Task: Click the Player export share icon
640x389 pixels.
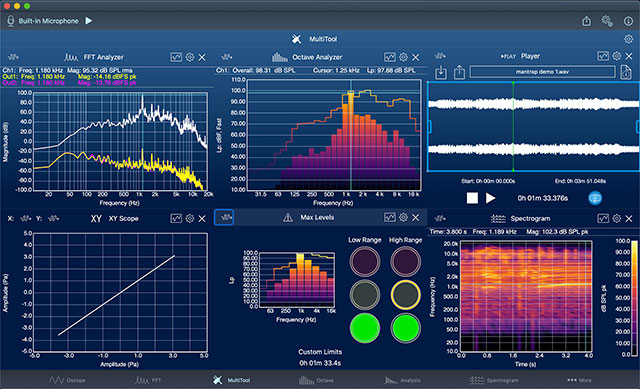Action: point(459,72)
